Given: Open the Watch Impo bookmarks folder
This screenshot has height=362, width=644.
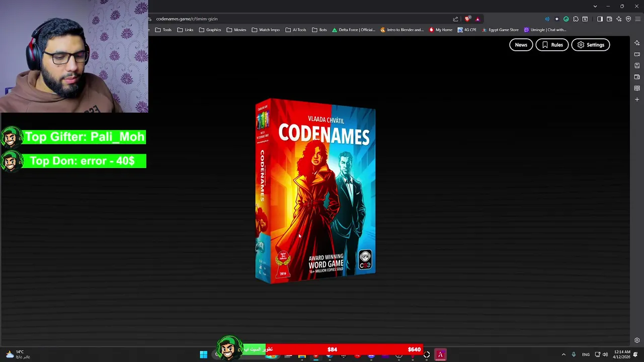Looking at the screenshot, I should click(x=265, y=30).
